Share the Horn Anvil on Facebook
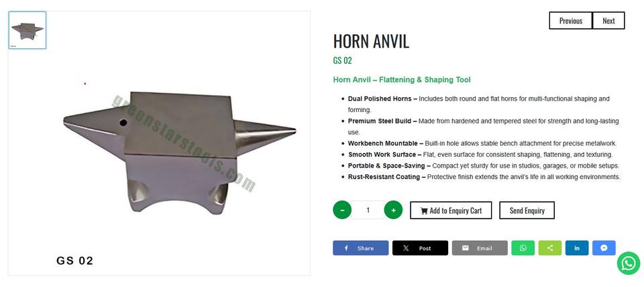 tap(361, 248)
